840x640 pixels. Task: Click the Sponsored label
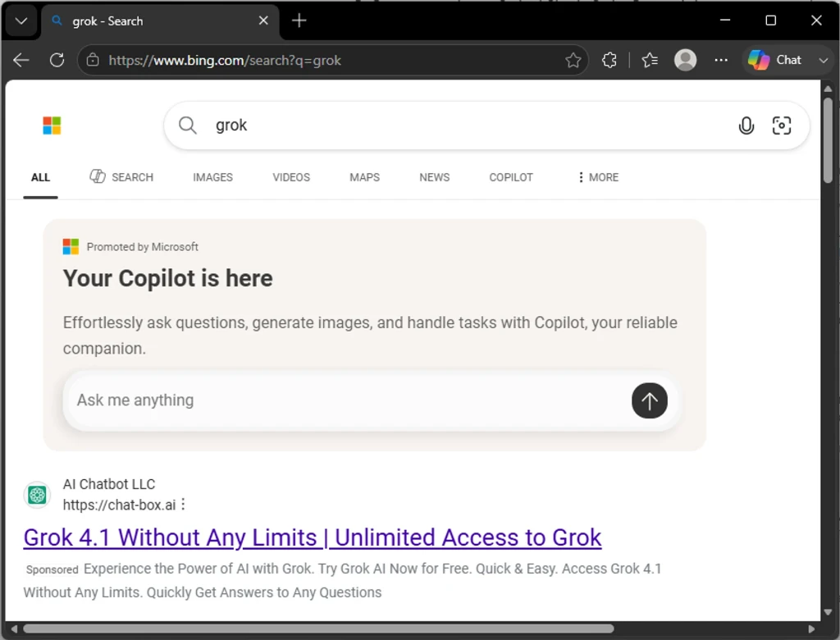(52, 569)
